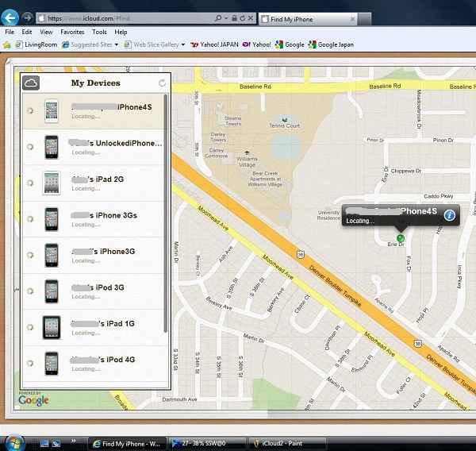Click the Stop loading X in address bar
Screen dimensions: 476x451
(251, 18)
